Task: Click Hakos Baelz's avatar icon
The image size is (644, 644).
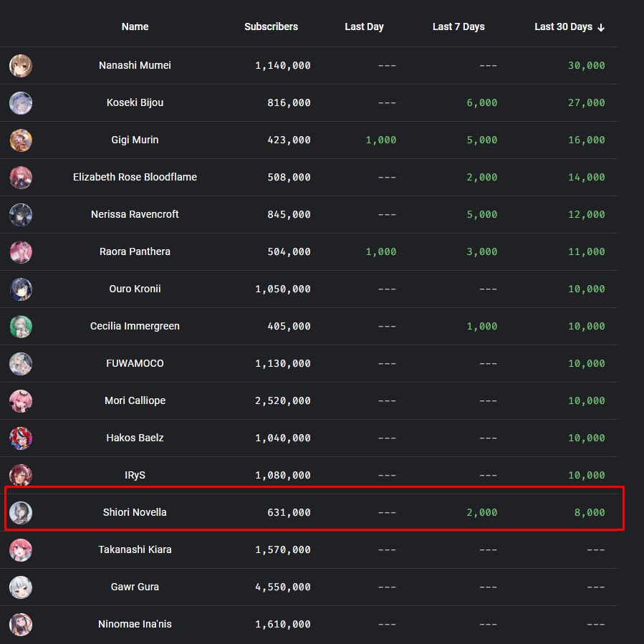Action: (21, 438)
